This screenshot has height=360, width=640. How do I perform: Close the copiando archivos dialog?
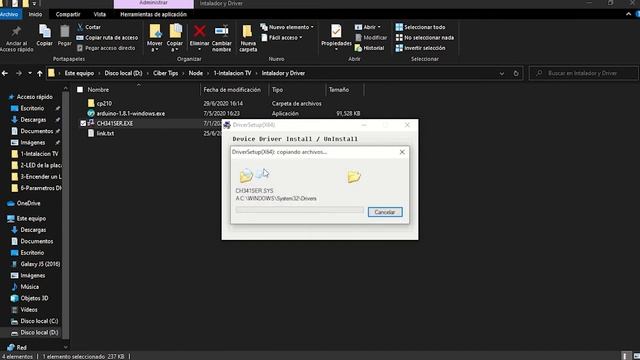pos(402,152)
